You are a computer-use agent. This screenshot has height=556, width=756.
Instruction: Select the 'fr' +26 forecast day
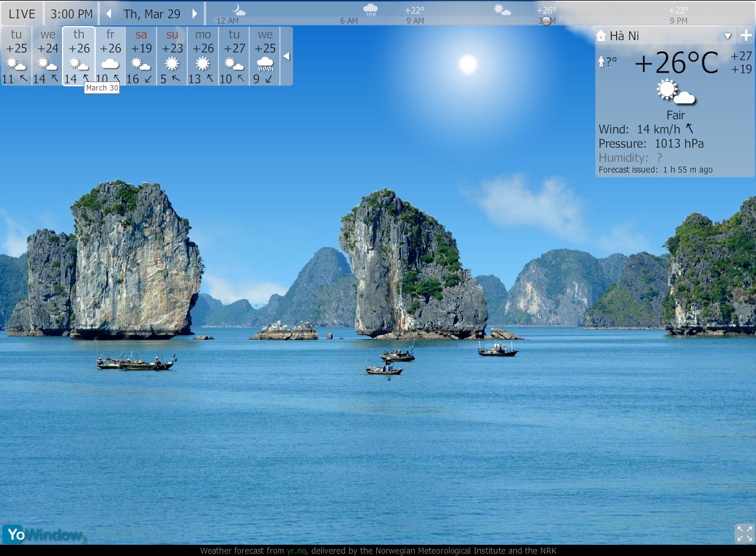pos(110,56)
